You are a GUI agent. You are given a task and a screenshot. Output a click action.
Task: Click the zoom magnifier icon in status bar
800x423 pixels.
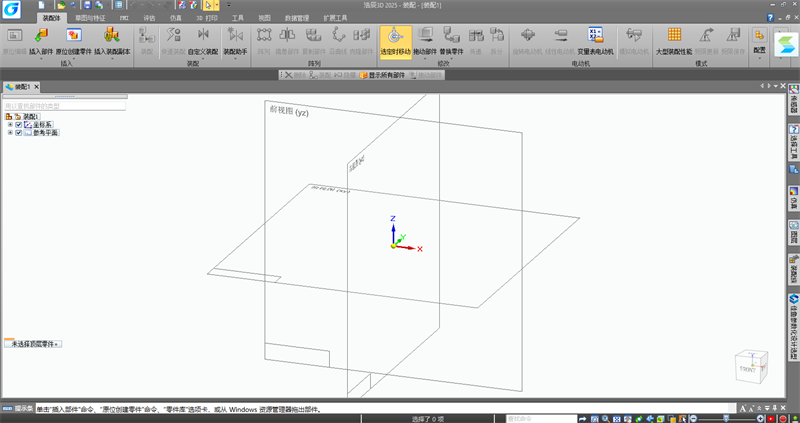coord(606,419)
